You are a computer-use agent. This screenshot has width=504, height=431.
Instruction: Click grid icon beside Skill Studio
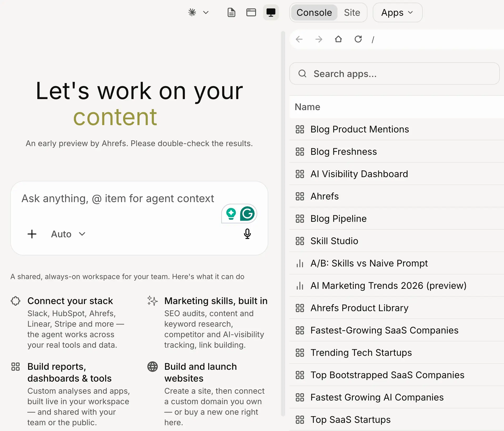pos(300,241)
